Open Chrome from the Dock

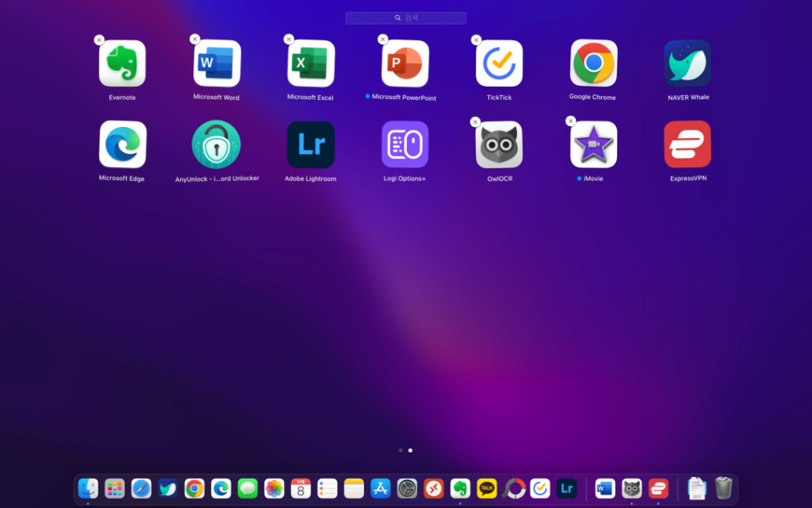click(x=194, y=489)
